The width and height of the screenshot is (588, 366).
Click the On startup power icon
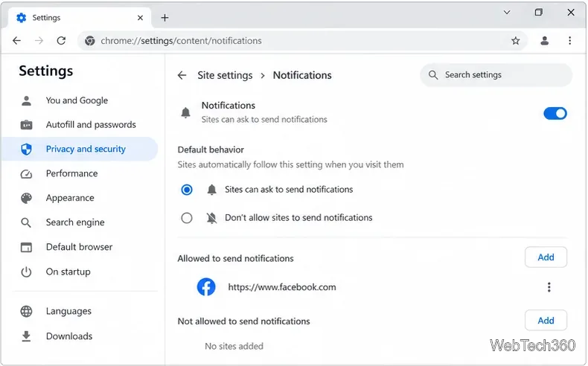26,272
